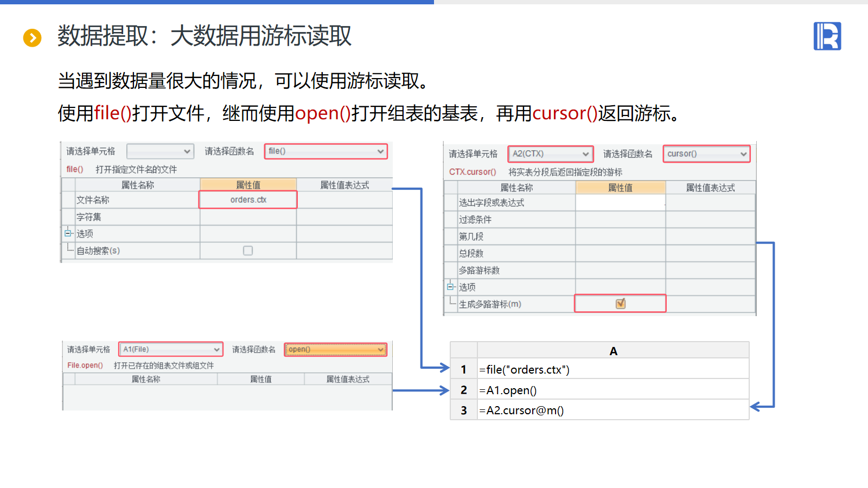Select the 生成多路游标(m) option row label
This screenshot has height=488, width=868.
click(x=490, y=304)
